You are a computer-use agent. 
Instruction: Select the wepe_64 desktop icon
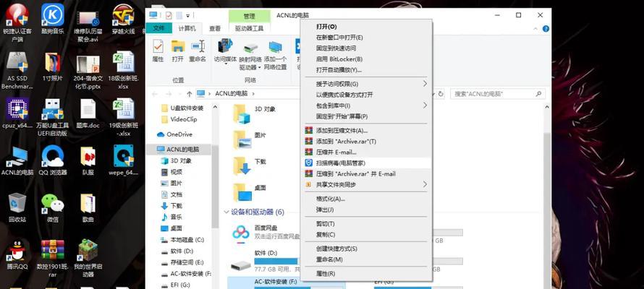(123, 160)
